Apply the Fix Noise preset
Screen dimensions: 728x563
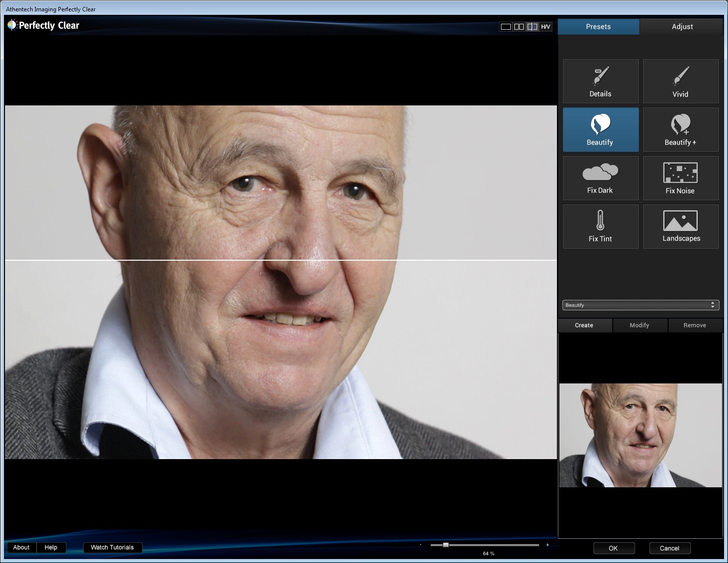681,178
